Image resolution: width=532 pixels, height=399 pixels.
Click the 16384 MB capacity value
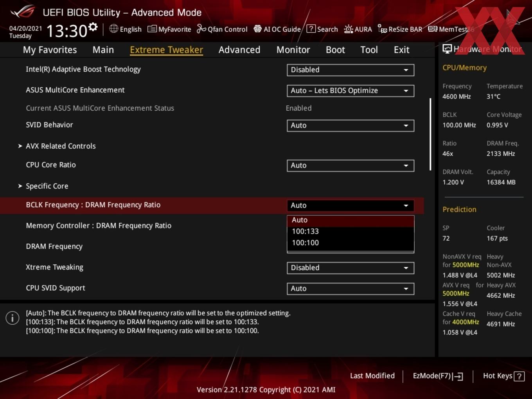501,182
